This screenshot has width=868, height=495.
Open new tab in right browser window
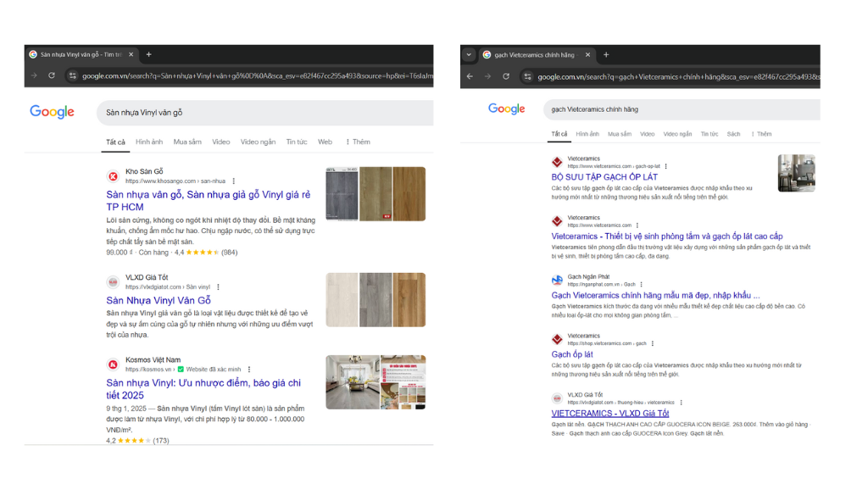pyautogui.click(x=606, y=55)
